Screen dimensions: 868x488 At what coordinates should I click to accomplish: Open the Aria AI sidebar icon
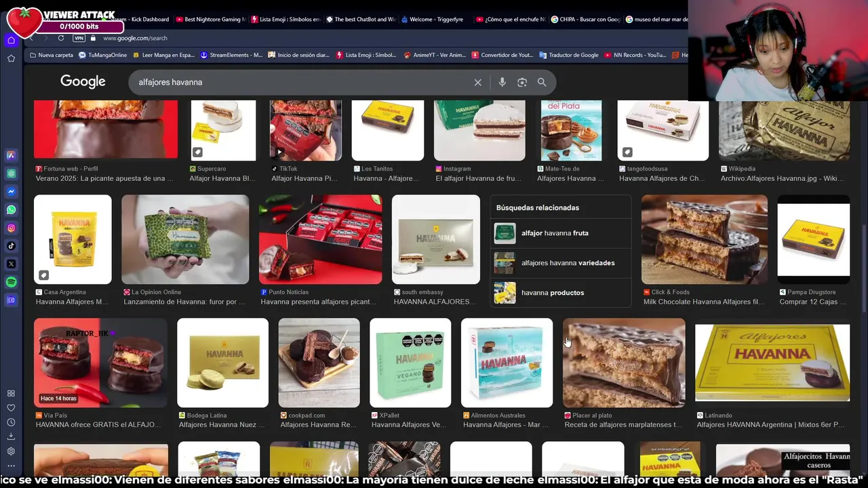click(x=11, y=155)
